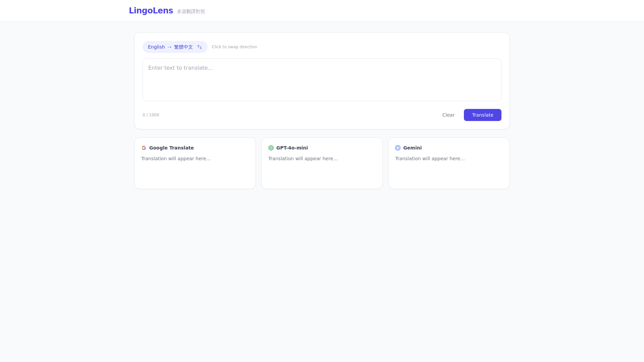This screenshot has height=362, width=644.
Task: Click the 繁體中文 target language label
Action: pyautogui.click(x=183, y=47)
